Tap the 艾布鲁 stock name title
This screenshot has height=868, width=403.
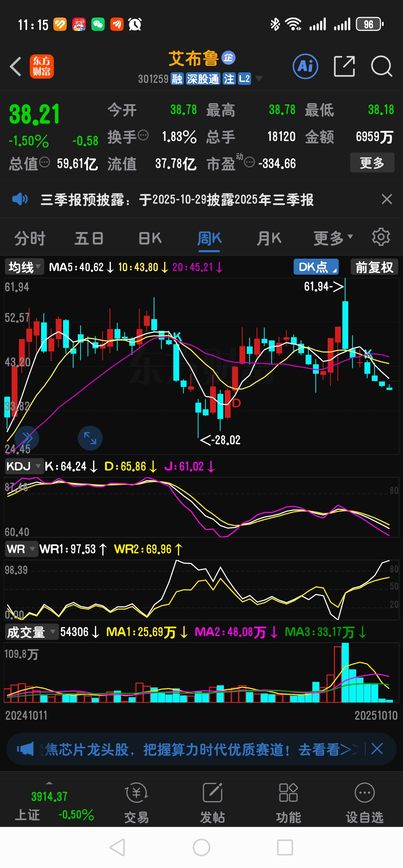[x=193, y=58]
